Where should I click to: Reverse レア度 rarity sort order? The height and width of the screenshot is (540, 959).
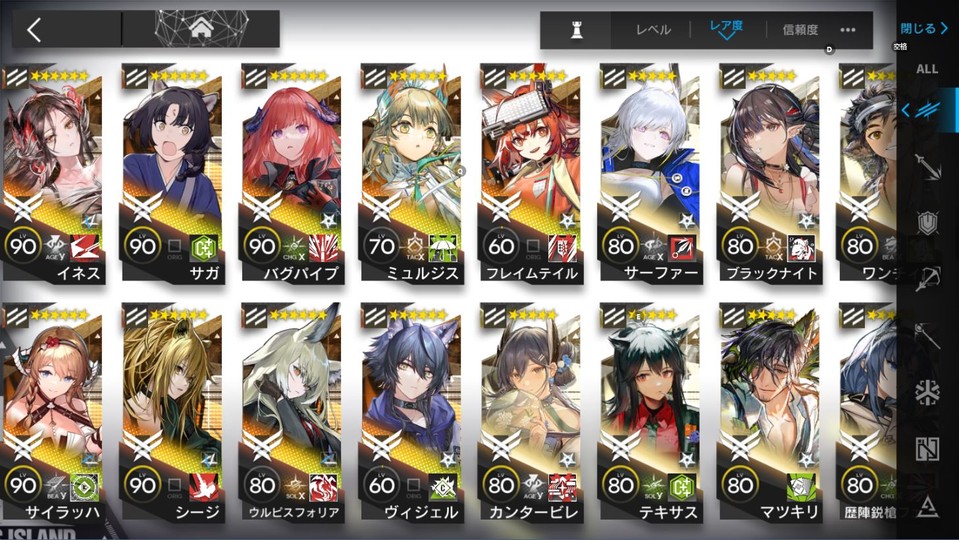click(726, 29)
